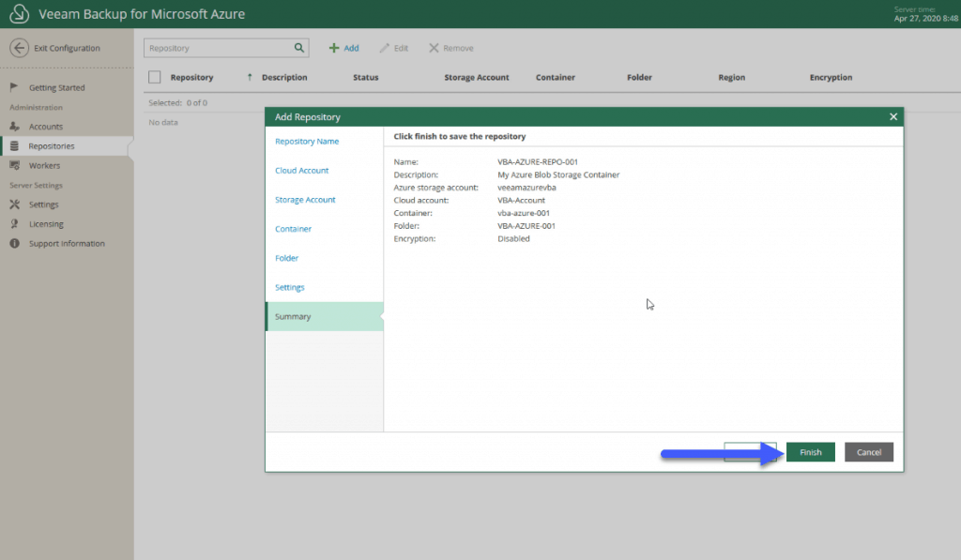Click folder value VBA-AZURE-001
961x560 pixels.
click(x=526, y=226)
